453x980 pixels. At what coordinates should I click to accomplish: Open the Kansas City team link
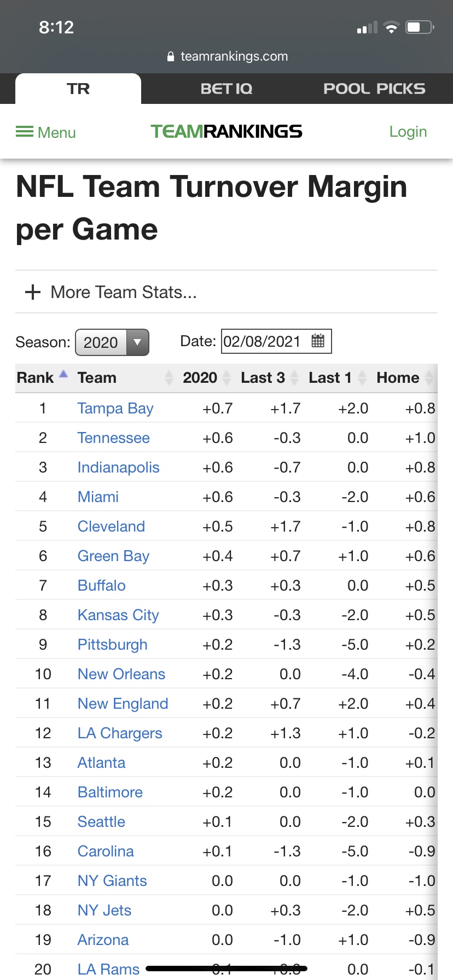coord(118,615)
